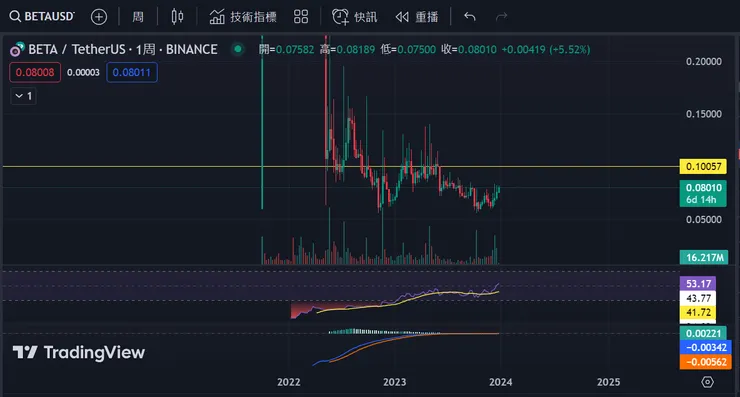Click the spread value 0.00003
Image resolution: width=740 pixels, height=397 pixels.
(83, 72)
